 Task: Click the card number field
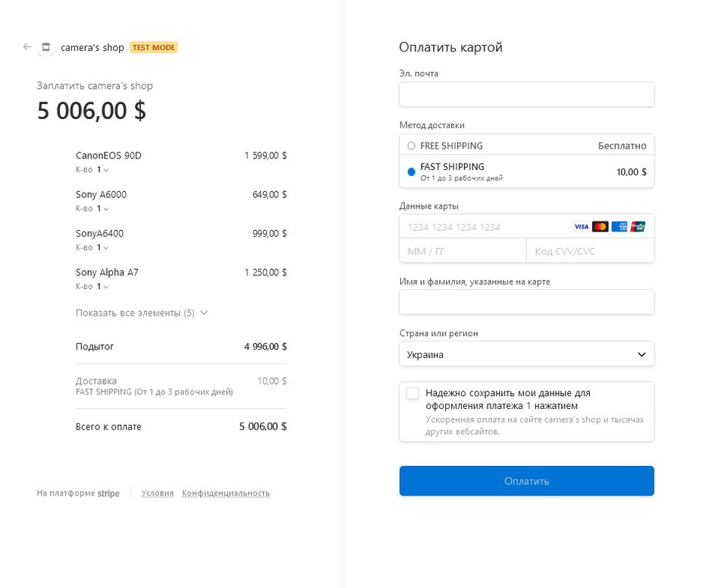484,227
